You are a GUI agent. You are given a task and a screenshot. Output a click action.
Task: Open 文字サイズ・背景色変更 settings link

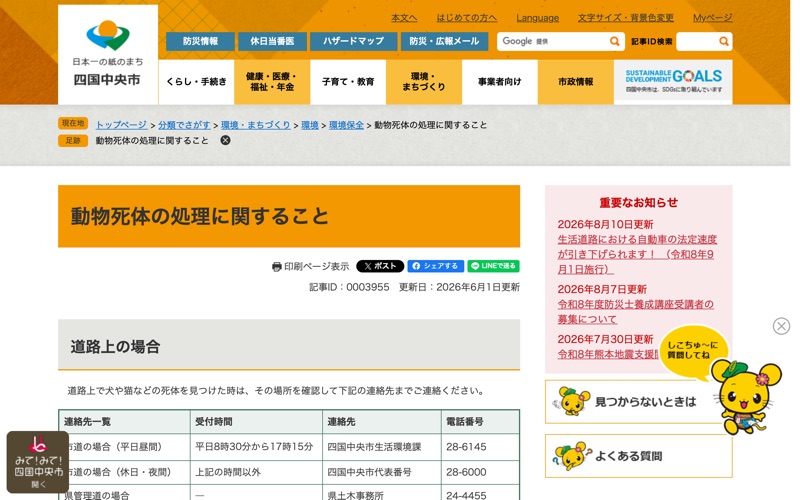point(626,18)
